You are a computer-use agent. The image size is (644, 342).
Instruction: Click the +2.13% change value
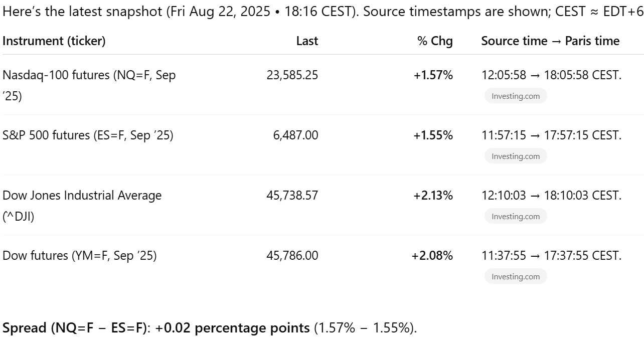pyautogui.click(x=433, y=196)
